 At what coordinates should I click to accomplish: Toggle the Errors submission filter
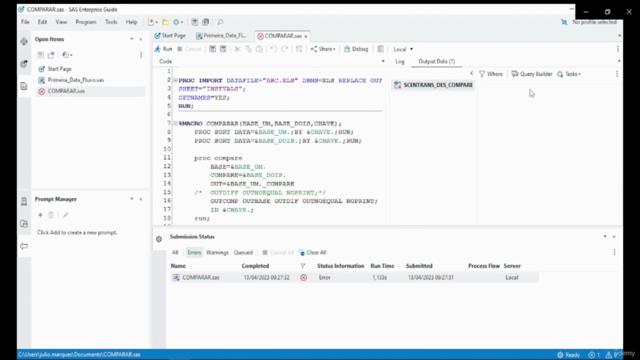click(x=194, y=253)
